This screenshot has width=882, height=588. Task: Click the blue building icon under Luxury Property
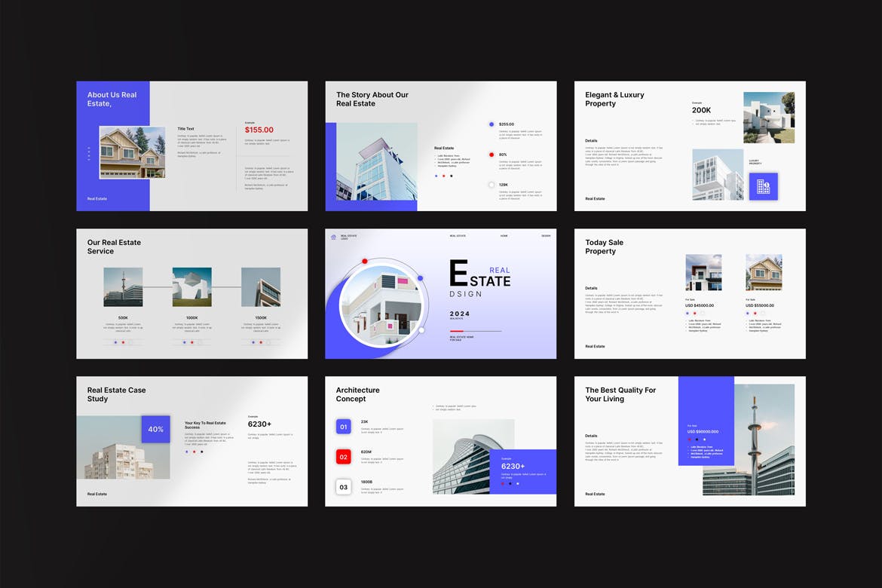(x=763, y=186)
